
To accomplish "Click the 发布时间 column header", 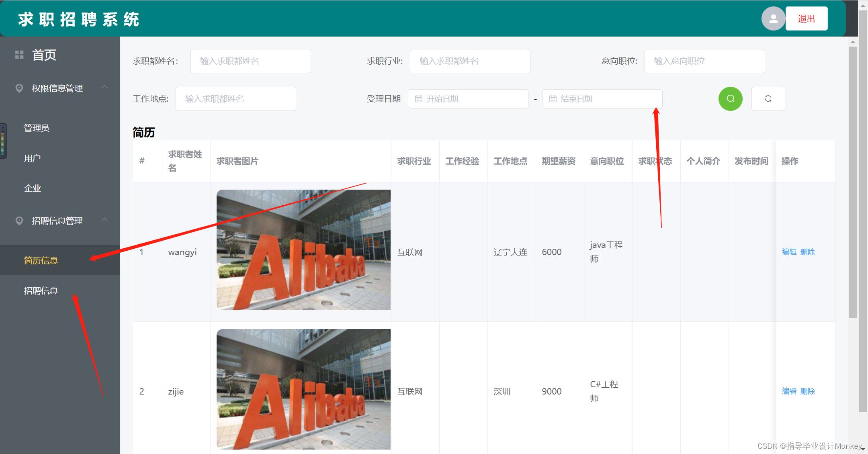I will (751, 161).
